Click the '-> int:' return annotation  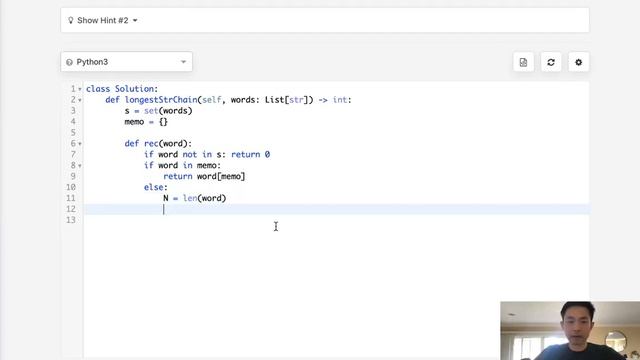pos(335,100)
